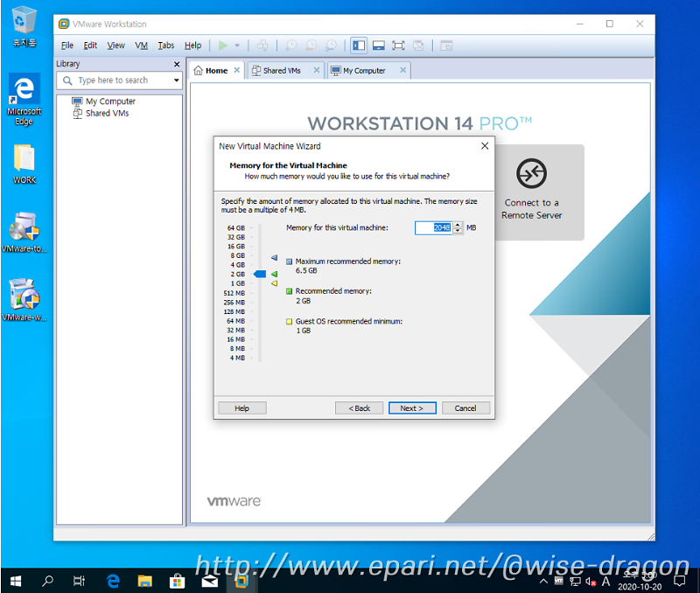Show hidden system tray icons chevron

click(x=543, y=581)
